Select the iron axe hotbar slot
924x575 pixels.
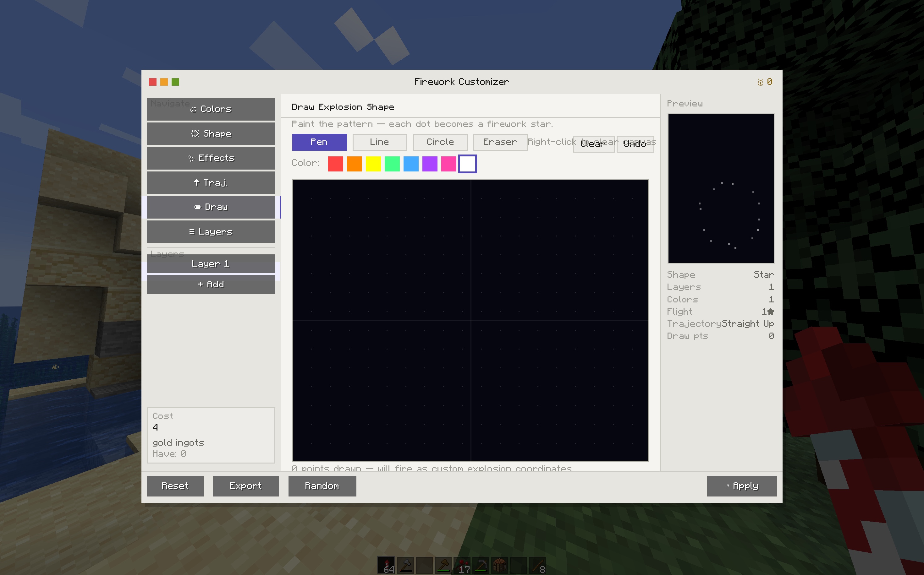(x=405, y=565)
